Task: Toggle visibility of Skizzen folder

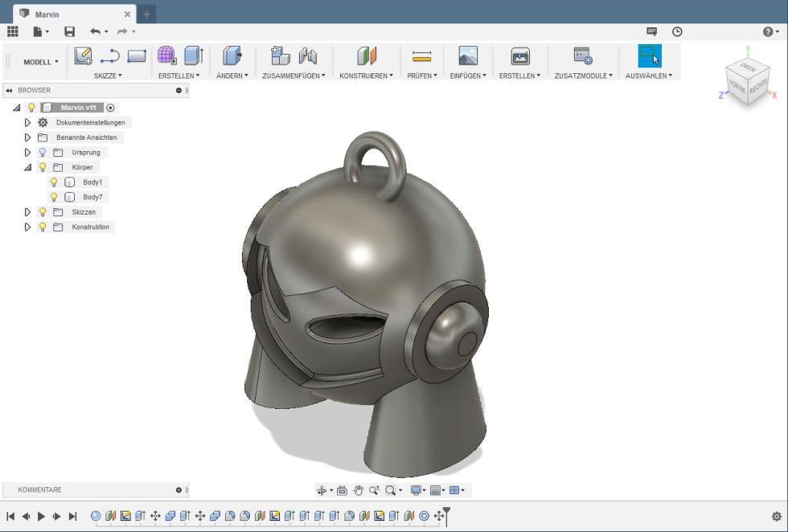Action: click(43, 212)
